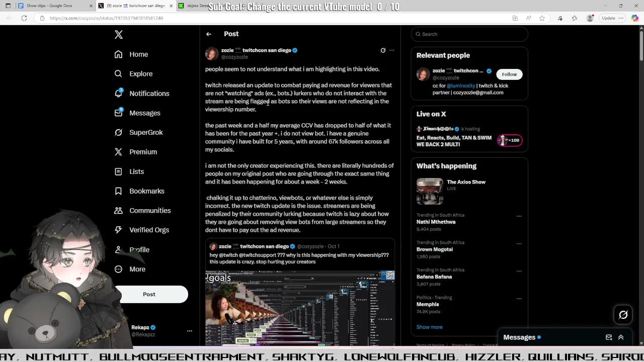Open the Copilot icon in toolbar
The image size is (644, 362).
(635, 18)
